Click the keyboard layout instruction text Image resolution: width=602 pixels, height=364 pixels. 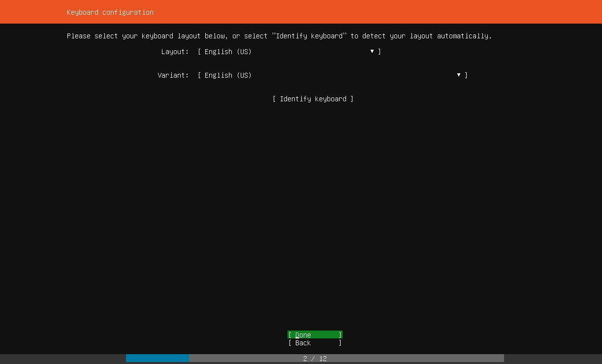tap(279, 35)
